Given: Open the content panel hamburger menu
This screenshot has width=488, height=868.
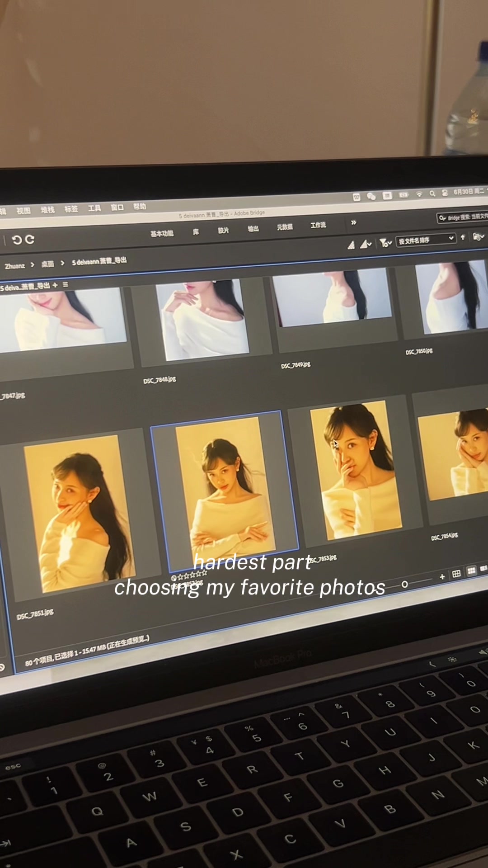Looking at the screenshot, I should tap(66, 284).
